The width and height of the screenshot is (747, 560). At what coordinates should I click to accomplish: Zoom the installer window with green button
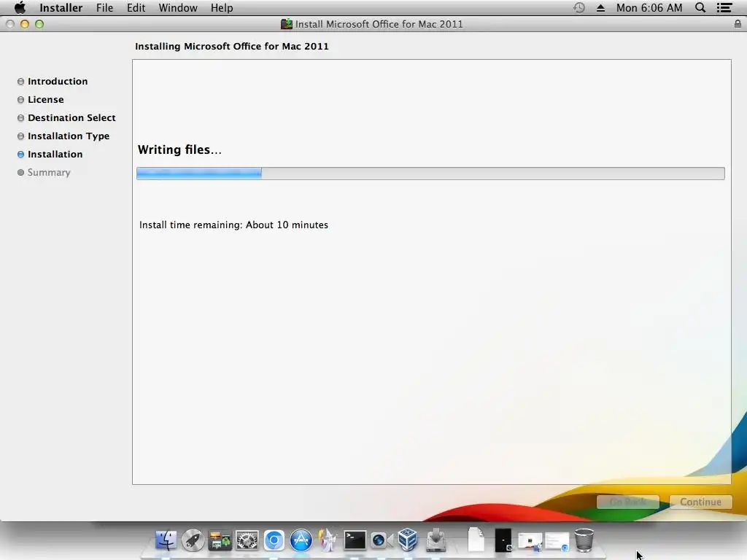click(x=39, y=24)
